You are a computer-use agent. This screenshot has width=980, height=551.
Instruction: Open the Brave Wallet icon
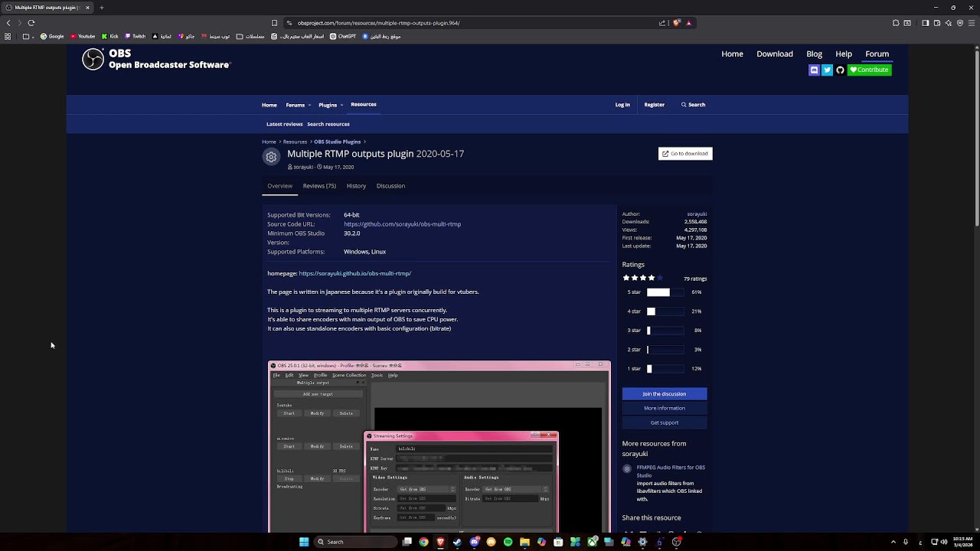[x=937, y=23]
